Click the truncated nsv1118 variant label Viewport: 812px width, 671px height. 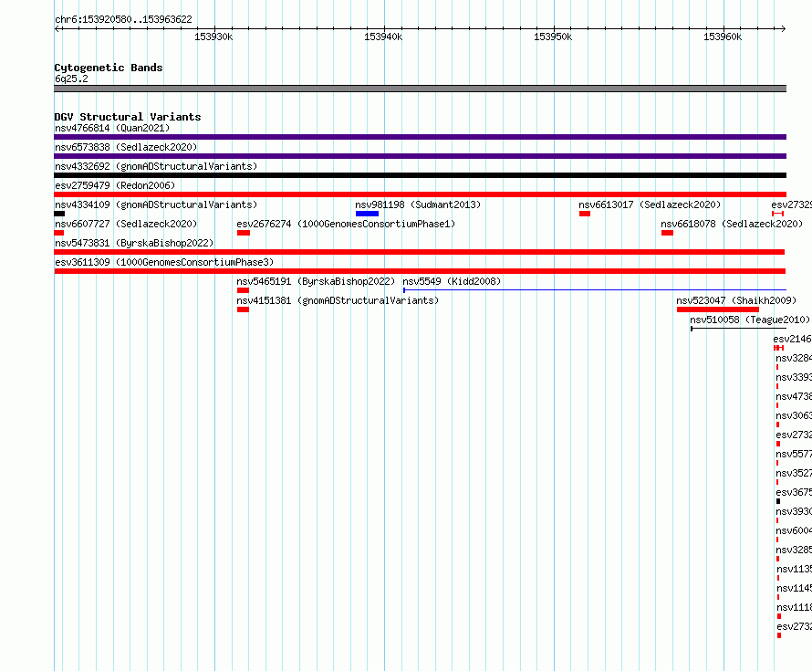click(x=794, y=607)
